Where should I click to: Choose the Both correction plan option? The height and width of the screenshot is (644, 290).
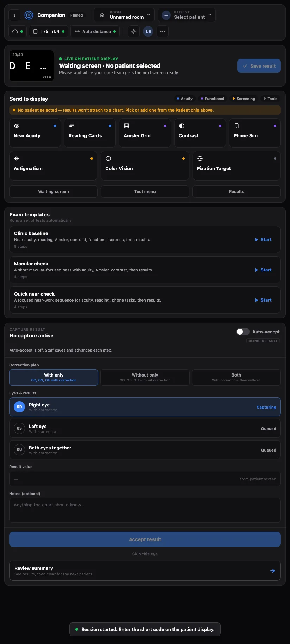tap(236, 377)
